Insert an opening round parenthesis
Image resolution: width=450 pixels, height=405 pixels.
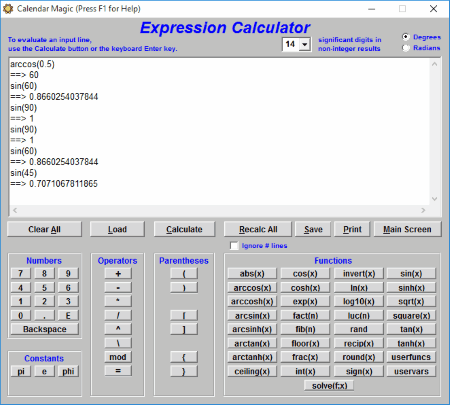point(184,273)
